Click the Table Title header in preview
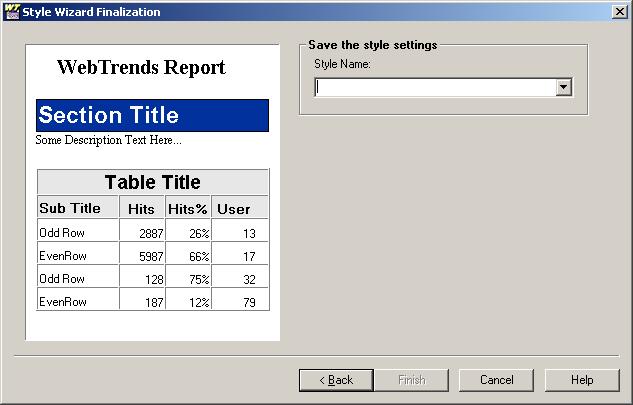The image size is (633, 405). (x=152, y=182)
